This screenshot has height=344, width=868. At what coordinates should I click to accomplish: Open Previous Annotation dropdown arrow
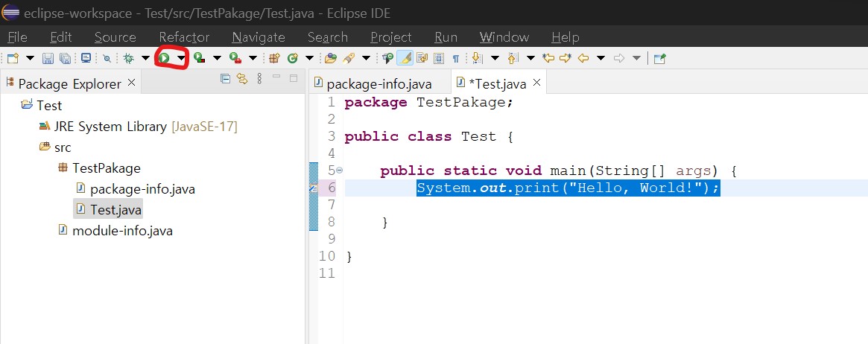point(530,58)
